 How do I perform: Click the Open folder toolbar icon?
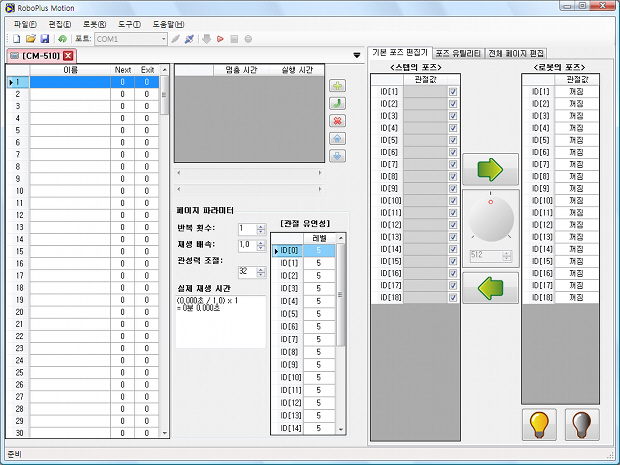pos(31,39)
